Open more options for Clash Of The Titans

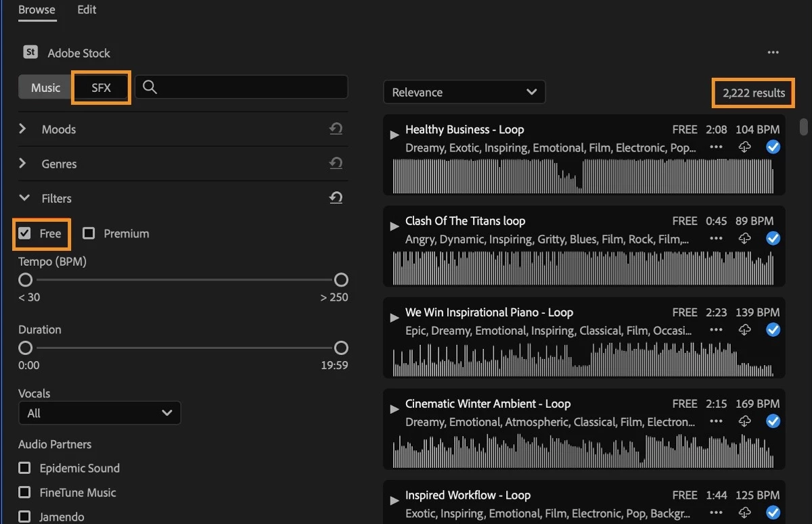[x=716, y=239]
